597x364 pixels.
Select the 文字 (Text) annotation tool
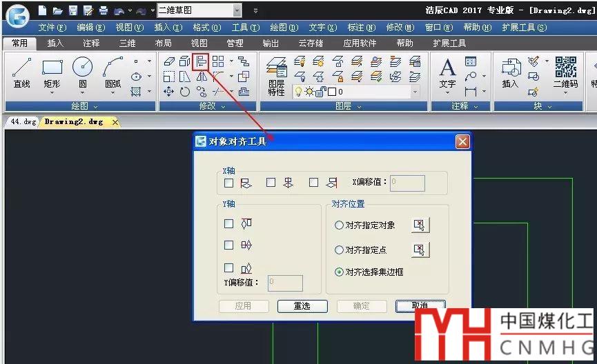[447, 74]
